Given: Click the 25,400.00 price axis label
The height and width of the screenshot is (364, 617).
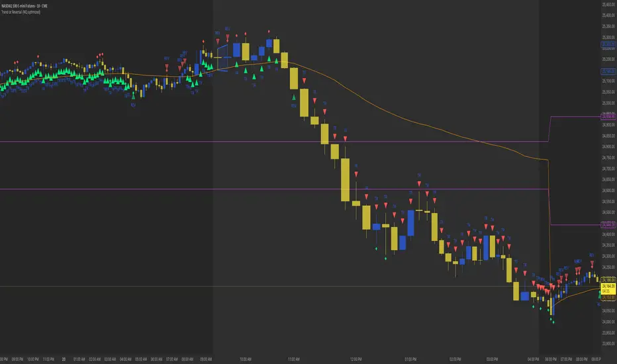Looking at the screenshot, I should click(608, 15).
